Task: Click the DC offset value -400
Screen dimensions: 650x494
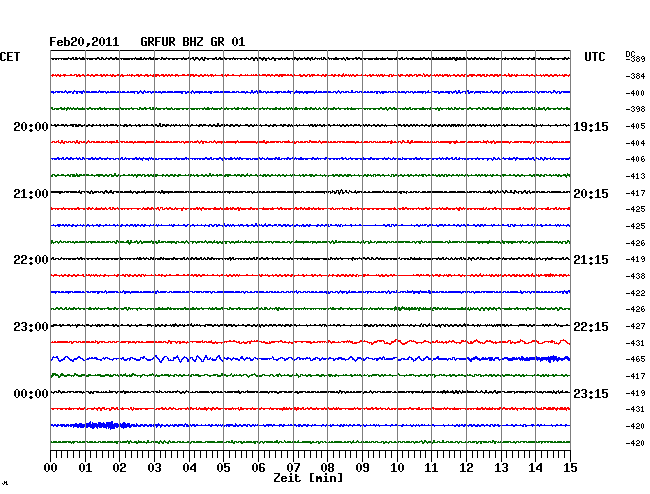Action: pos(635,93)
